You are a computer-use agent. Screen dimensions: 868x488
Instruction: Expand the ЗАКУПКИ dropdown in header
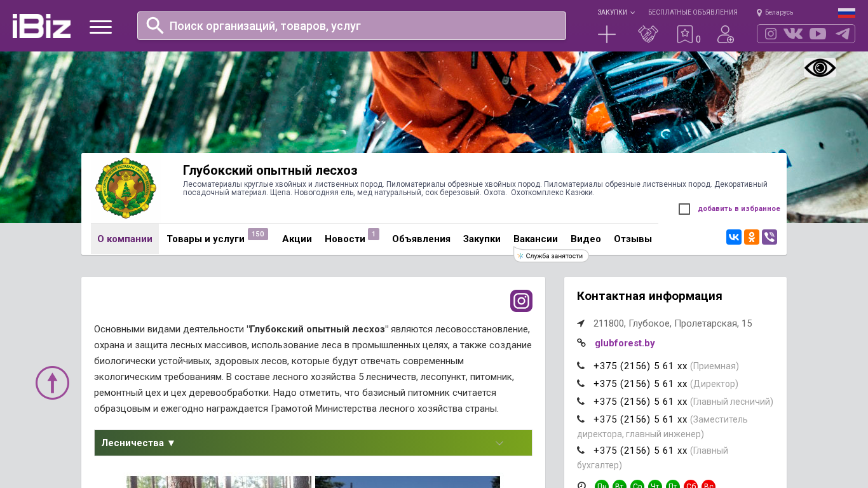tap(616, 12)
